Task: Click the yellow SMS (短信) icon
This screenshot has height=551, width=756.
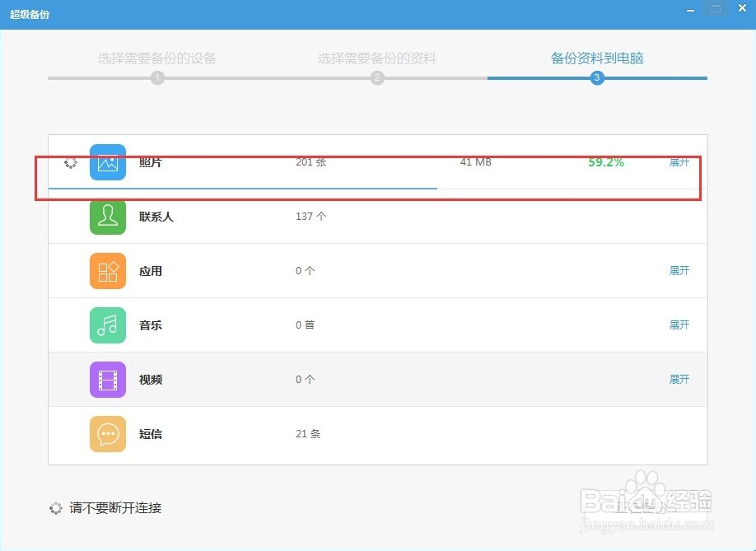Action: click(x=108, y=434)
